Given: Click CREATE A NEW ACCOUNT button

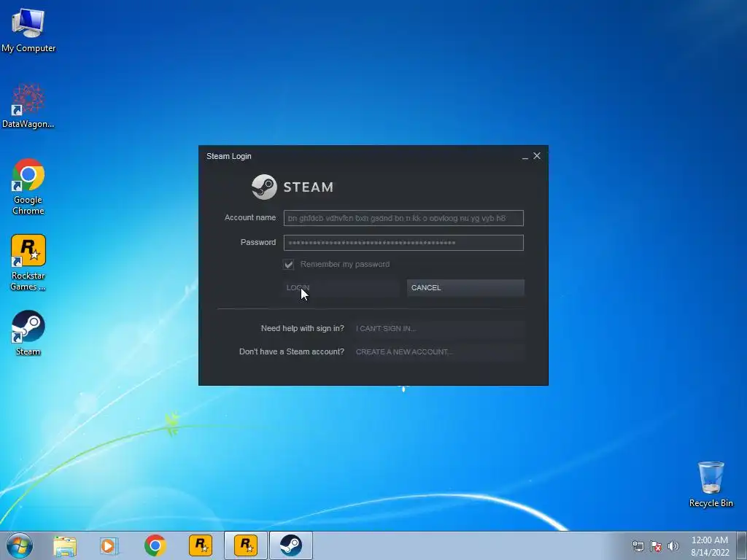Looking at the screenshot, I should (438, 352).
